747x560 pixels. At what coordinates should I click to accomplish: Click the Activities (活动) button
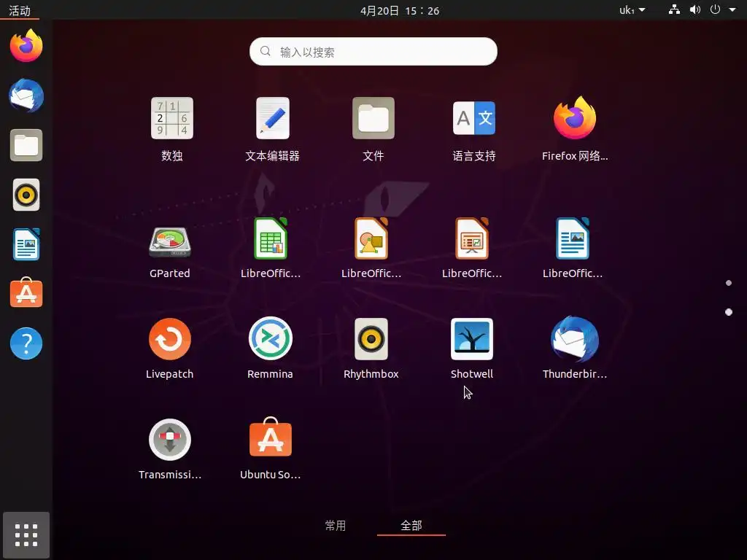(x=20, y=10)
